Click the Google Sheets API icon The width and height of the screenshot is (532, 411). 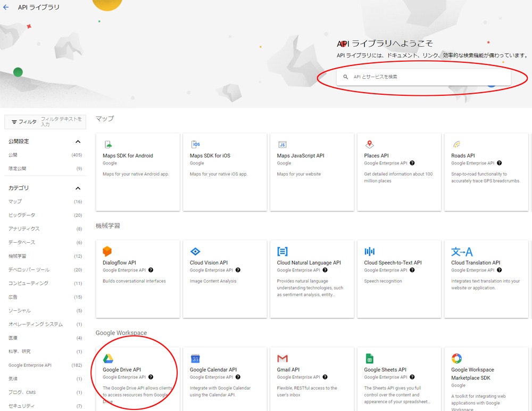[369, 358]
